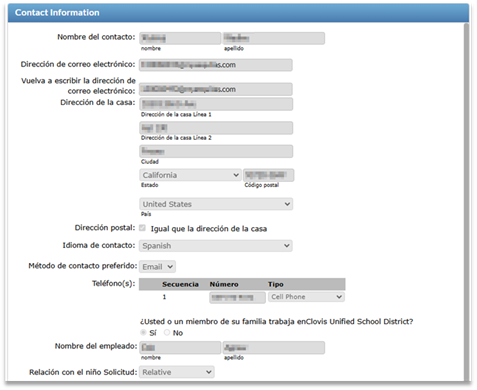This screenshot has width=477, height=390.
Task: Click the contact first name (nombre) field
Action: 180,38
